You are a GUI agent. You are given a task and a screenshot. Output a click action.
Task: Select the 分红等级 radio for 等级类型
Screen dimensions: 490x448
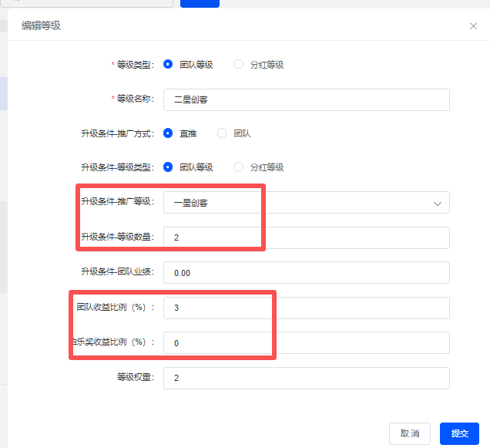point(238,65)
